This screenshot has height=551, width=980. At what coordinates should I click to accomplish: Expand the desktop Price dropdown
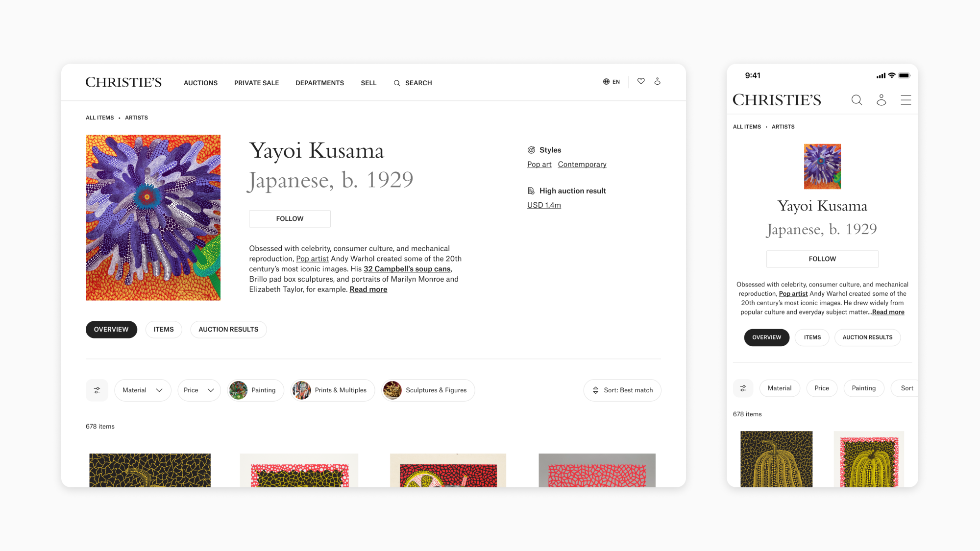coord(199,390)
